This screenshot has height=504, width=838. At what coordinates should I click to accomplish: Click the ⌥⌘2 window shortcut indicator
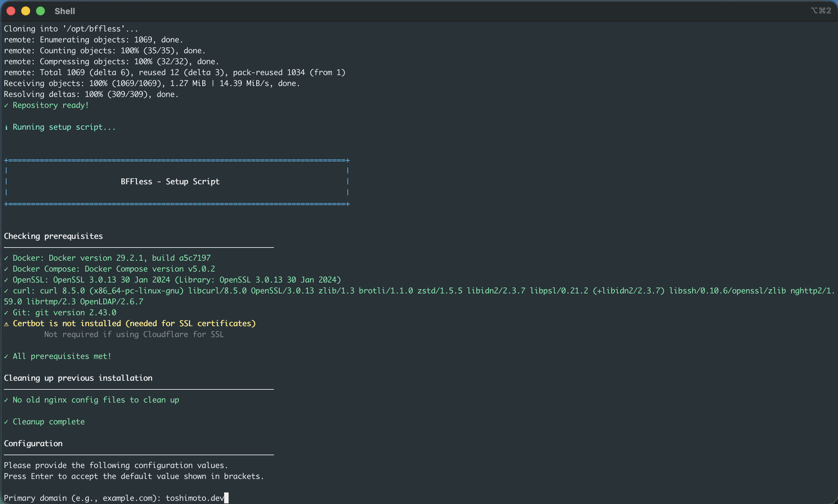point(821,11)
